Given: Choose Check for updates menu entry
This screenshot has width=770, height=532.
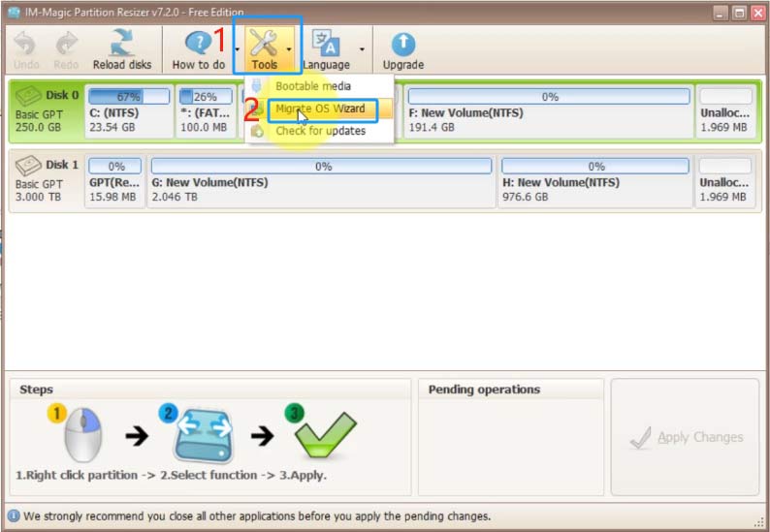Looking at the screenshot, I should point(321,131).
